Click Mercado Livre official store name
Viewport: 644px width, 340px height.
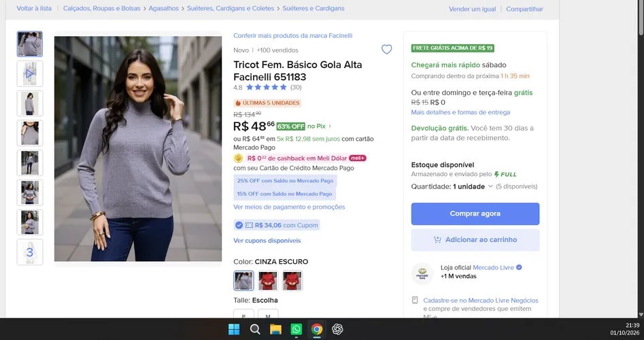pyautogui.click(x=493, y=267)
